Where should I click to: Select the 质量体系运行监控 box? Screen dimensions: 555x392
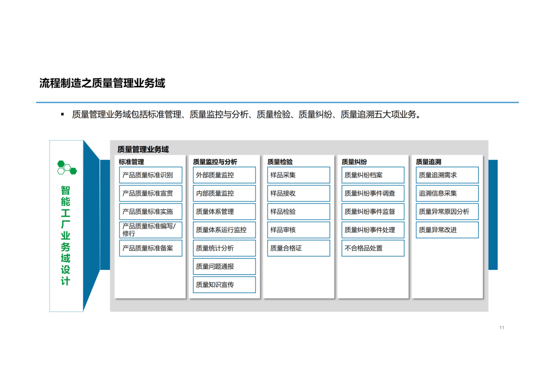224,230
